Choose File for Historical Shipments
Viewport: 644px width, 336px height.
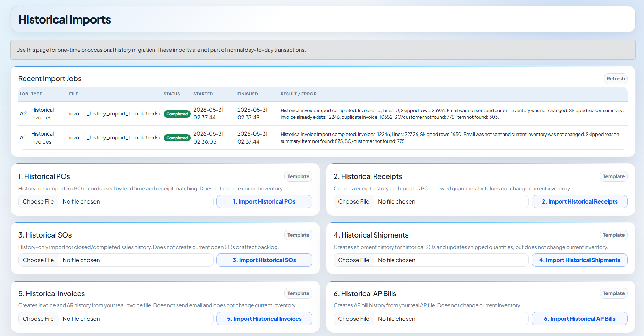click(x=354, y=260)
